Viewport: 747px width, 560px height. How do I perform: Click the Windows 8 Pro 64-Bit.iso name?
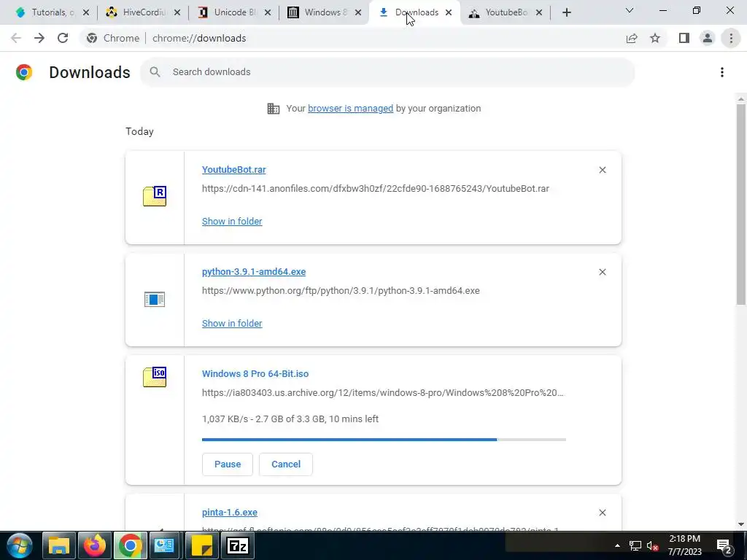255,374
